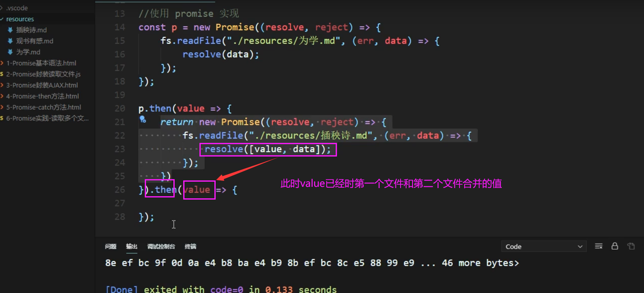
Task: Click the lightbulb quick-fix icon on line 21
Action: pyautogui.click(x=143, y=120)
